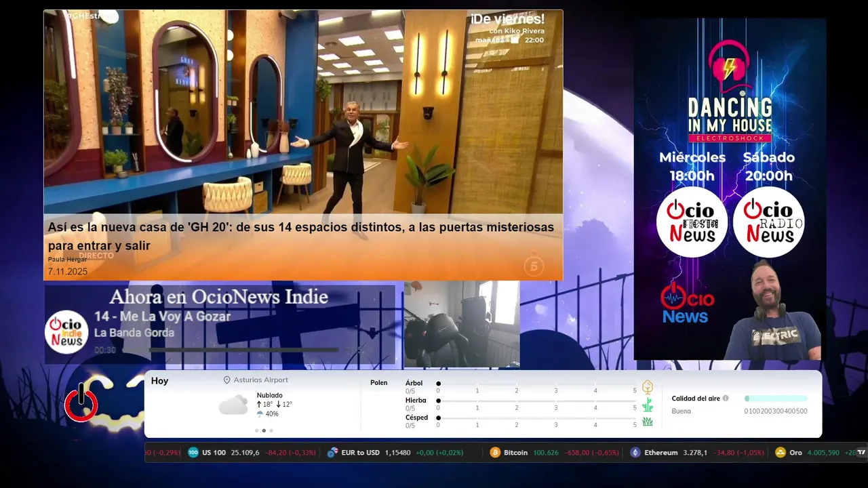Click the '14 - Me La Voy A Gozar' title

click(x=162, y=317)
